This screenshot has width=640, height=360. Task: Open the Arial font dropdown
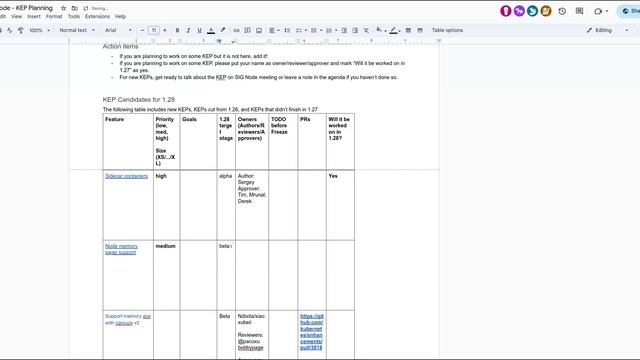[x=118, y=30]
